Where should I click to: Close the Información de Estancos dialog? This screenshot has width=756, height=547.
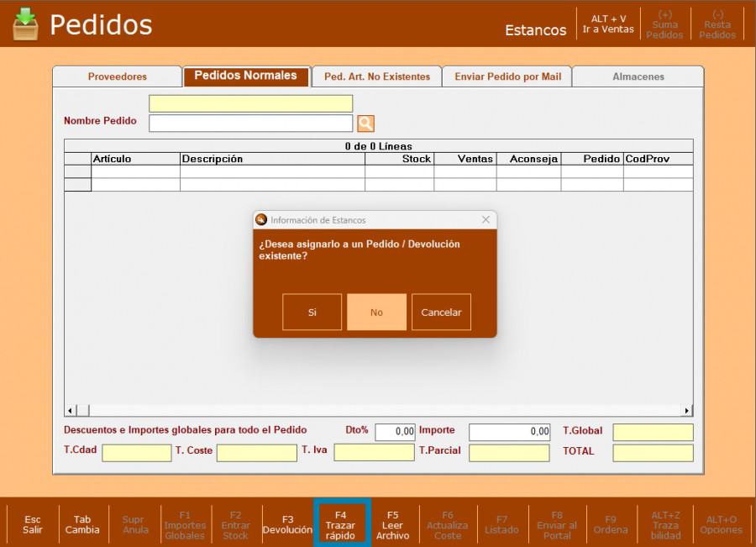coord(486,220)
